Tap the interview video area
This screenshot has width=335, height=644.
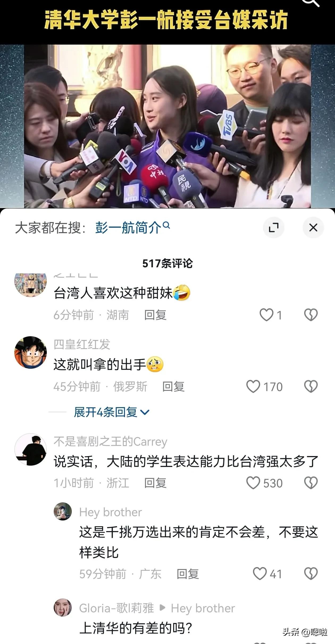[167, 126]
